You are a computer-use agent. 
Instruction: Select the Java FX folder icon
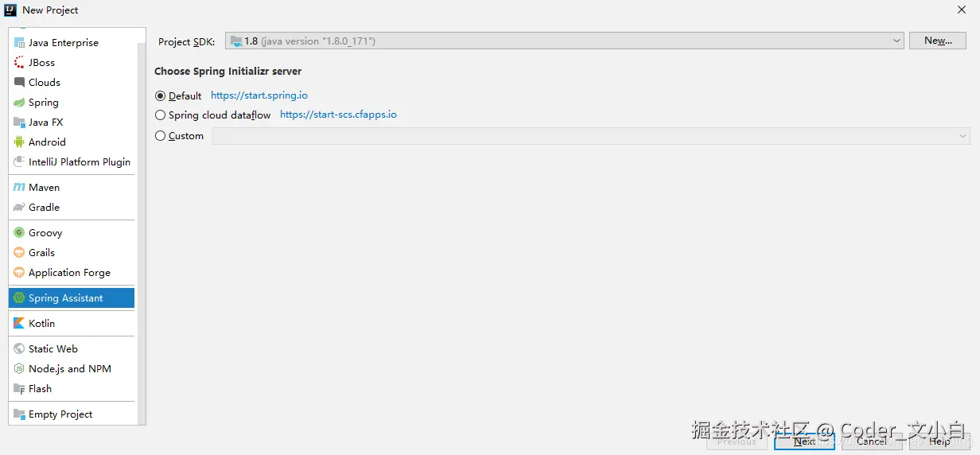coord(19,122)
